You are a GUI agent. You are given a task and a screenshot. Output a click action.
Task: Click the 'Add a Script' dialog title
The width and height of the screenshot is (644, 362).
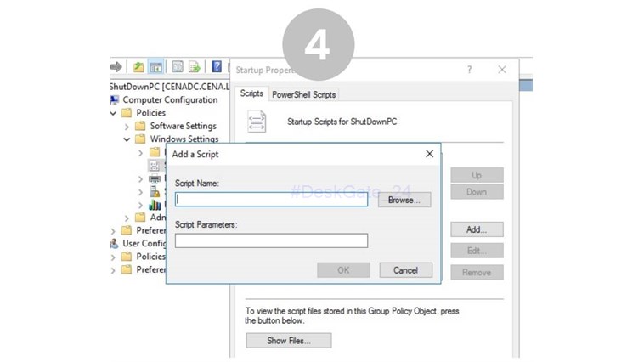click(195, 154)
